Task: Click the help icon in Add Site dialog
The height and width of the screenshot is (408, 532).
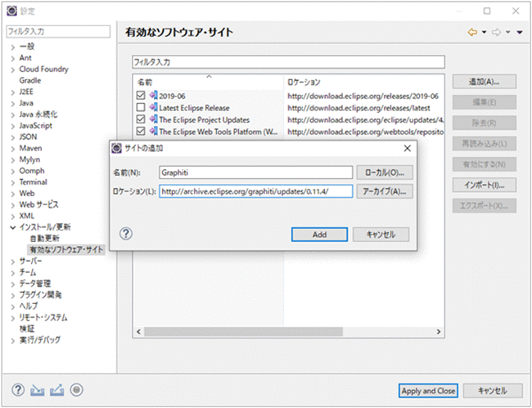Action: coord(126,234)
